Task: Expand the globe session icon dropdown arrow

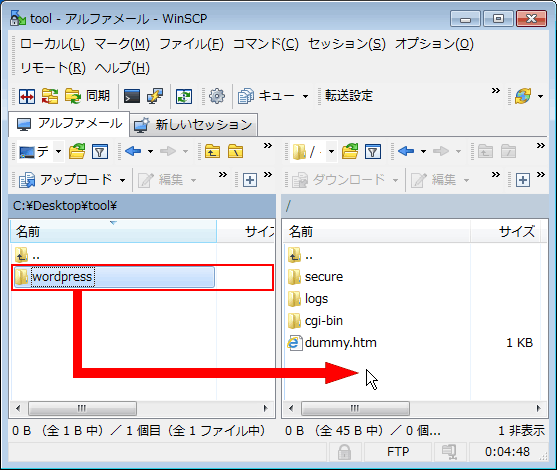Action: [540, 96]
